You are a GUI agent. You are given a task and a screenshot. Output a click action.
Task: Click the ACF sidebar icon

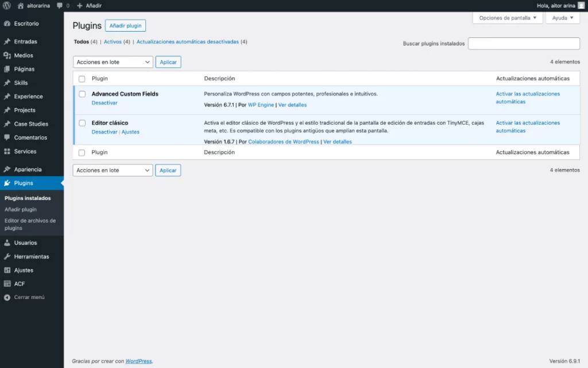pos(7,283)
